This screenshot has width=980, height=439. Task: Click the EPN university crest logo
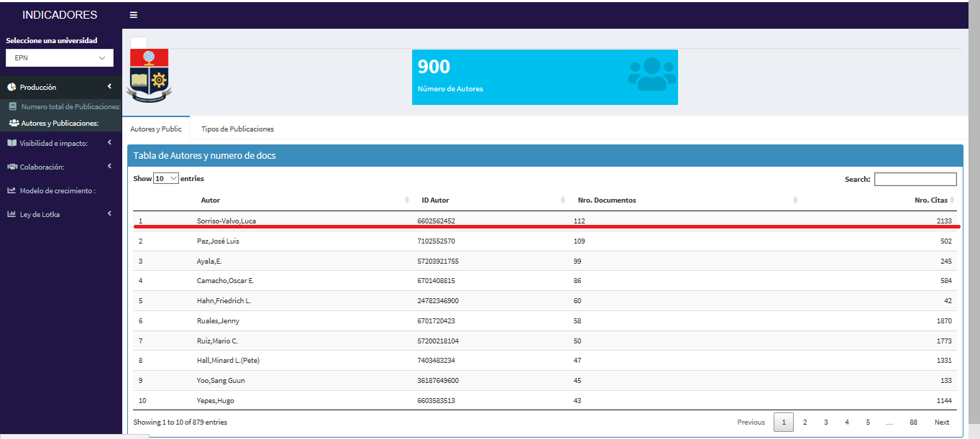149,75
